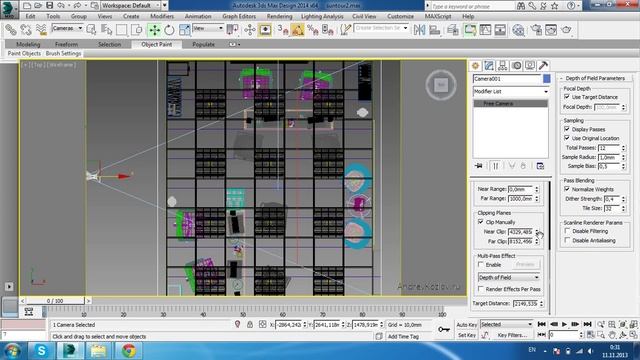Image resolution: width=640 pixels, height=360 pixels.
Task: Open Key Filters dialog
Action: 512,335
